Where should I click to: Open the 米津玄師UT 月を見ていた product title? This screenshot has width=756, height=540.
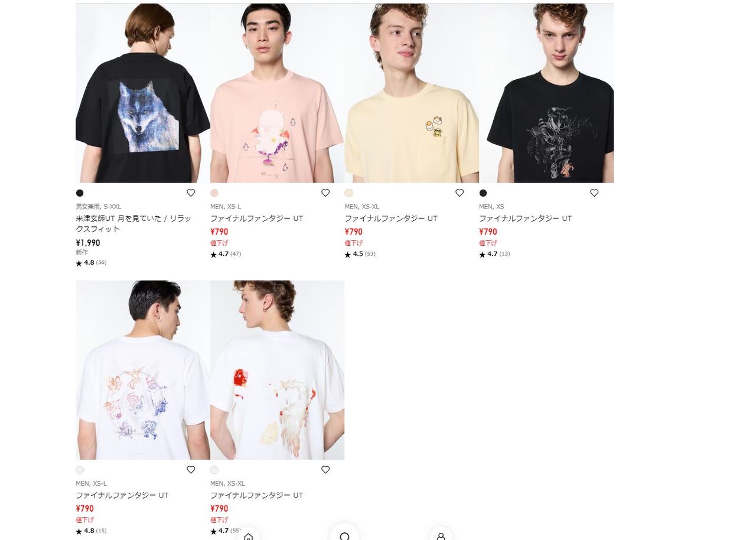[x=134, y=224]
